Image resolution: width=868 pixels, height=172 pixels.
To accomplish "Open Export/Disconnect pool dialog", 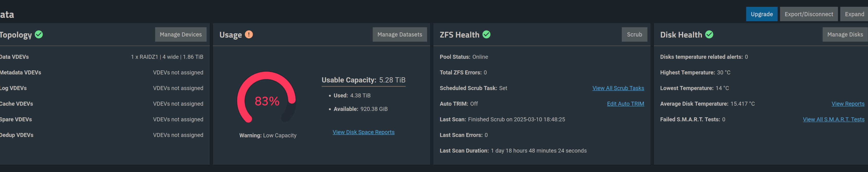I will (x=808, y=14).
